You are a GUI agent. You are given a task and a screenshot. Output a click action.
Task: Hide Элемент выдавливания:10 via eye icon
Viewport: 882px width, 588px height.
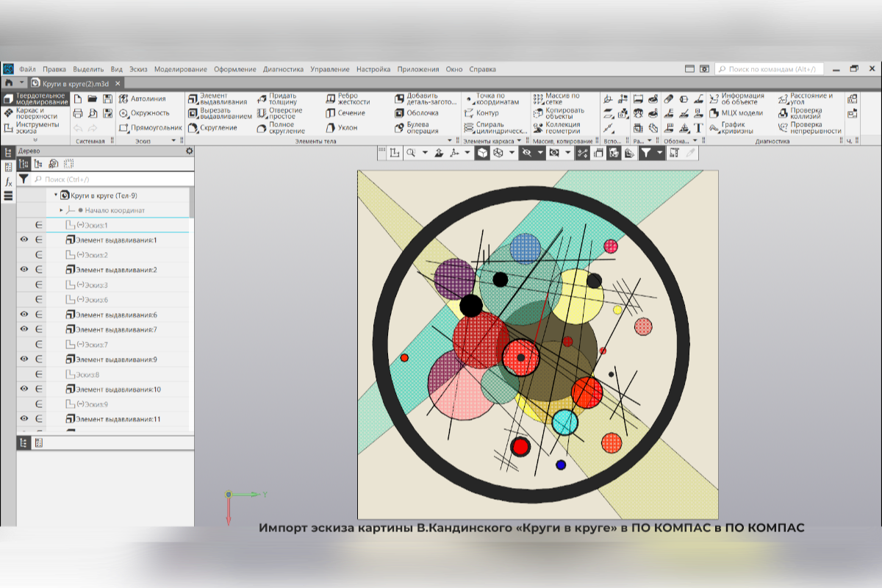[24, 389]
